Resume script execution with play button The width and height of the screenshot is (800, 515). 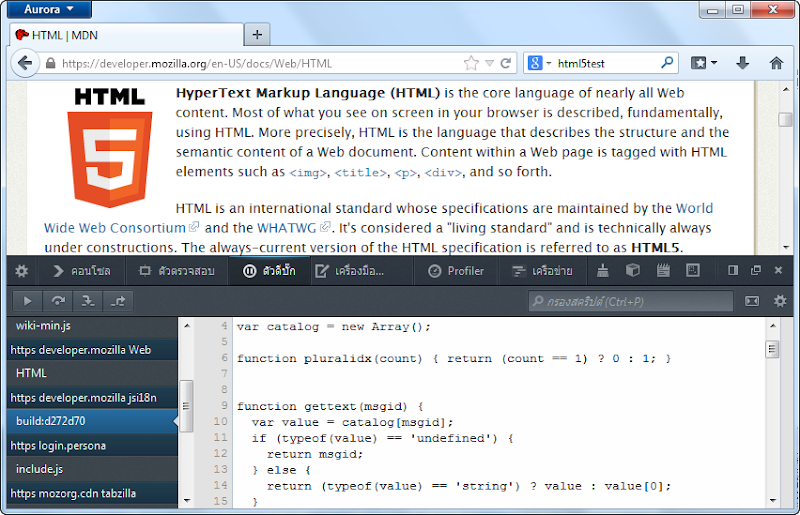(x=28, y=301)
